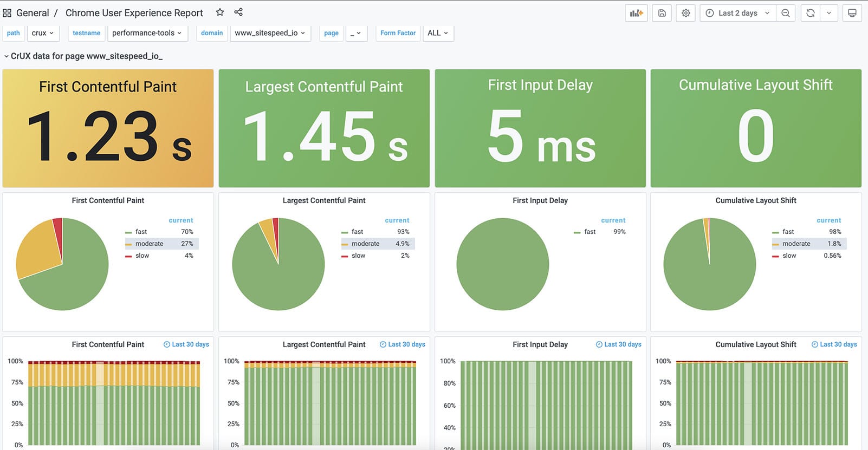This screenshot has width=868, height=450.
Task: Go to the General folder breadcrumb
Action: pyautogui.click(x=33, y=13)
